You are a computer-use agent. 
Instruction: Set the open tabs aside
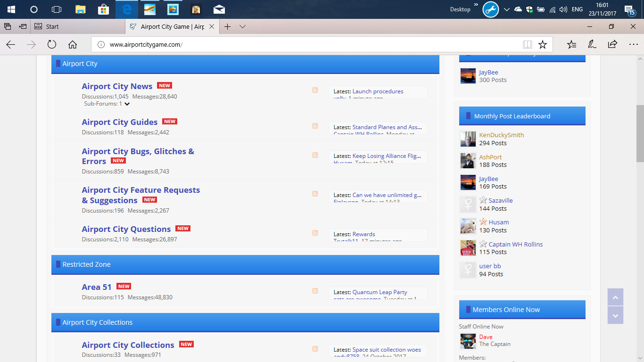23,26
